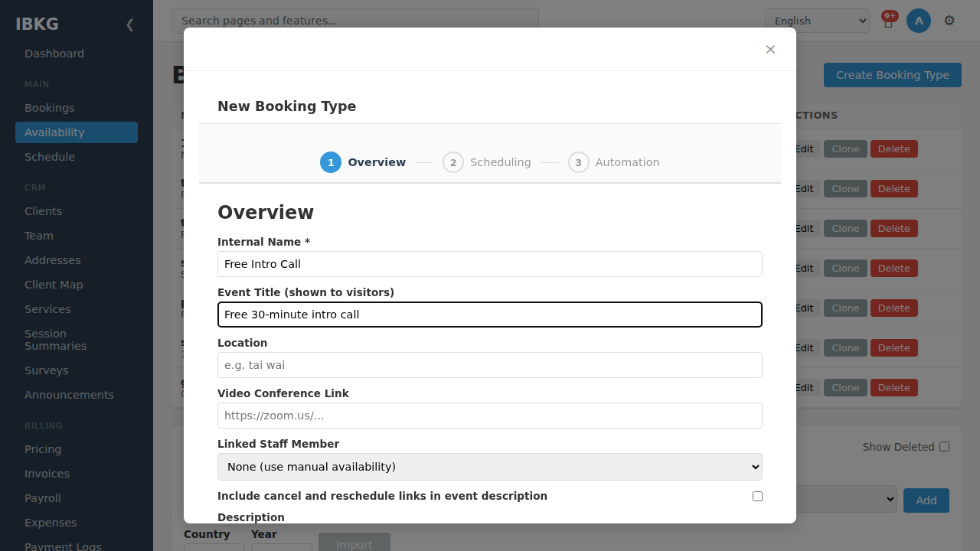Toggle the Show Deleted checkbox

[x=944, y=447]
